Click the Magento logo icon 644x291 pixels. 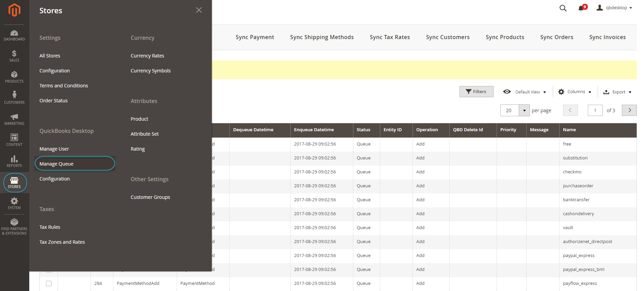click(x=14, y=10)
